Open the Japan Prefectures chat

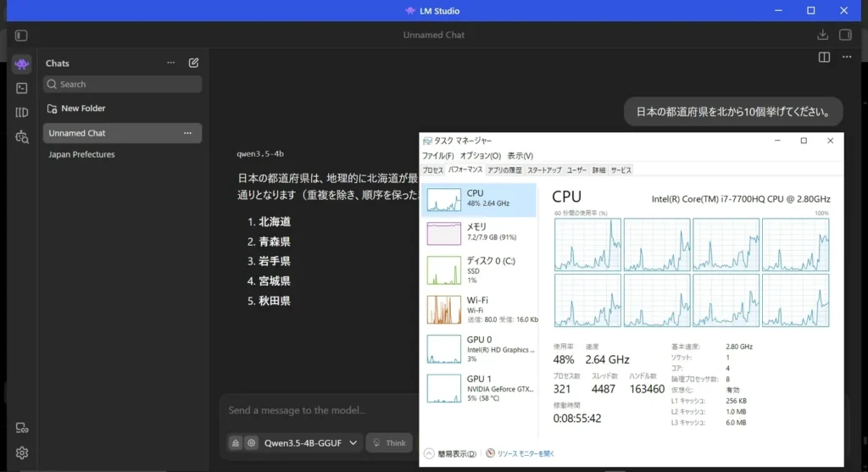(x=81, y=154)
